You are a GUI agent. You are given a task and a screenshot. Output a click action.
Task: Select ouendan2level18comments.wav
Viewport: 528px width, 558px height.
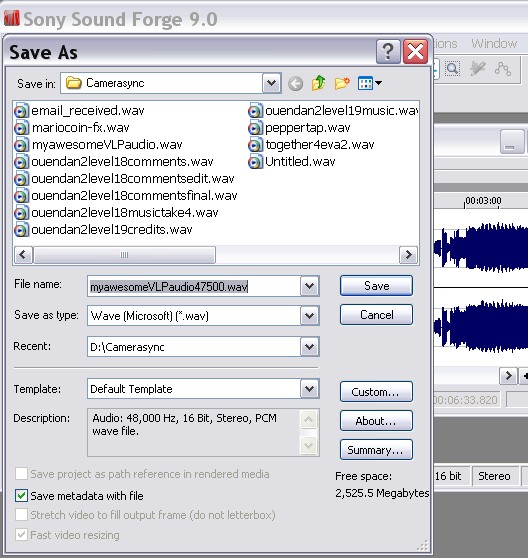click(122, 162)
